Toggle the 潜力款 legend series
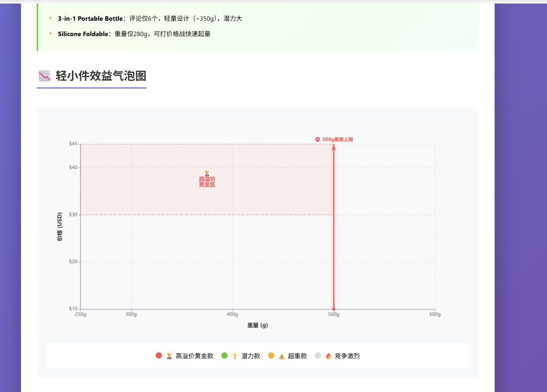Image resolution: width=547 pixels, height=392 pixels. point(241,356)
